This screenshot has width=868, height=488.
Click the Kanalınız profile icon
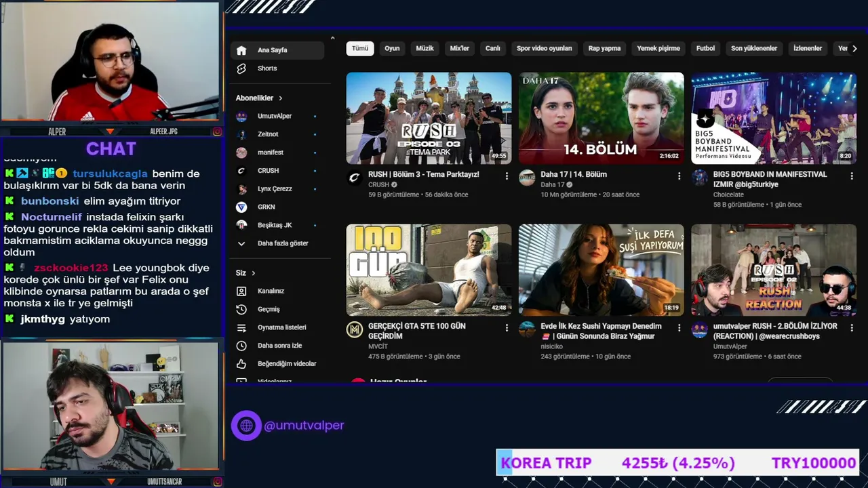pos(241,291)
